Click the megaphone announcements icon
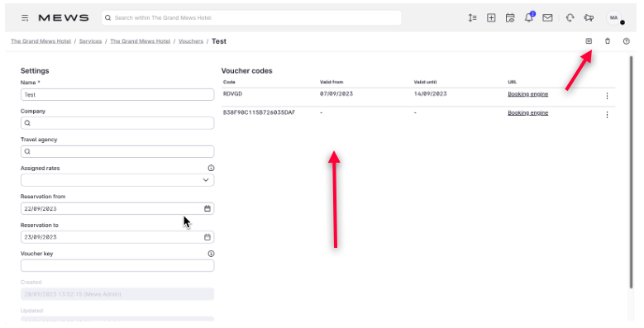Image resolution: width=644 pixels, height=328 pixels. (589, 17)
